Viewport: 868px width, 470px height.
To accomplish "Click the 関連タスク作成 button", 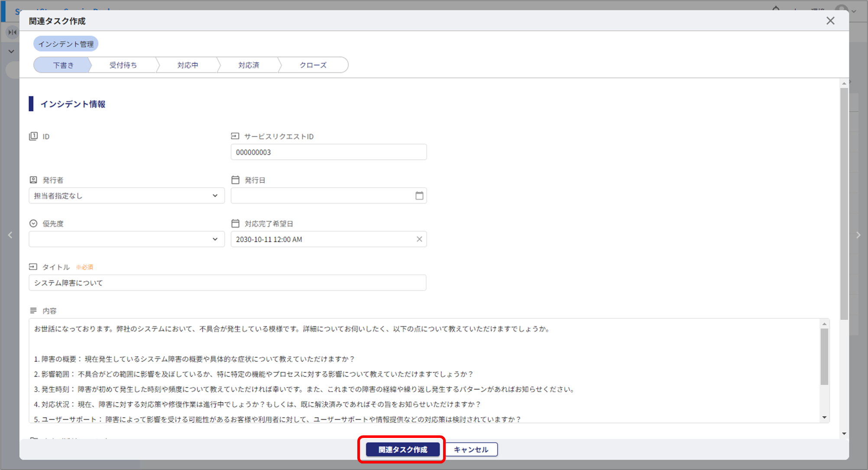I will tap(402, 450).
